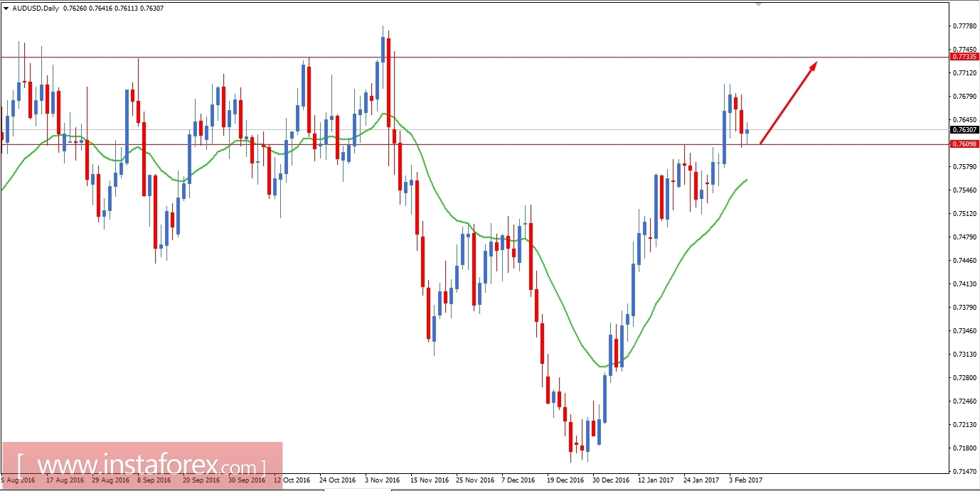The width and height of the screenshot is (980, 491).
Task: Click the 0.71800 price axis value
Action: pos(964,448)
